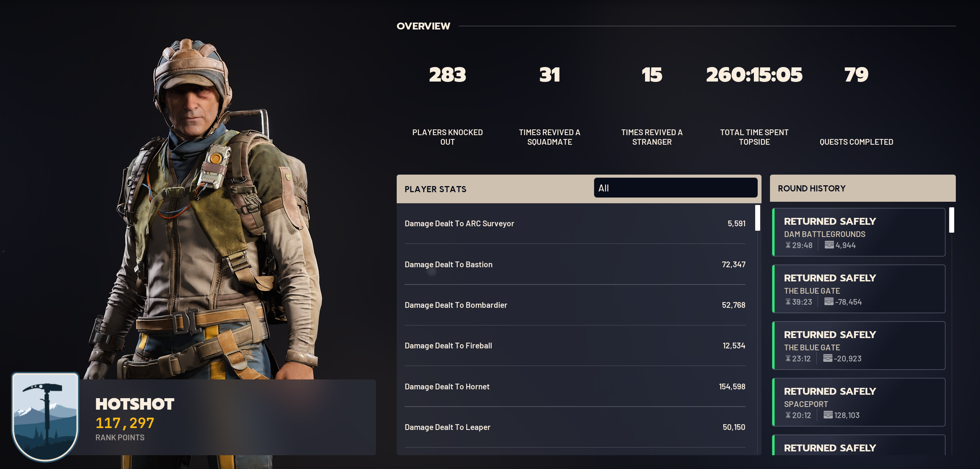980x469 pixels.
Task: Click loot value icon beside 4,944
Action: [x=829, y=245]
